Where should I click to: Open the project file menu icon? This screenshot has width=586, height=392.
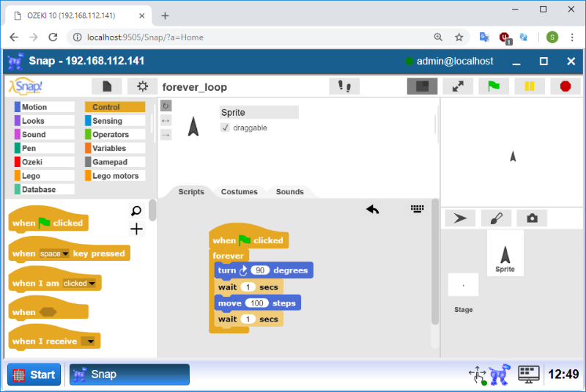107,86
